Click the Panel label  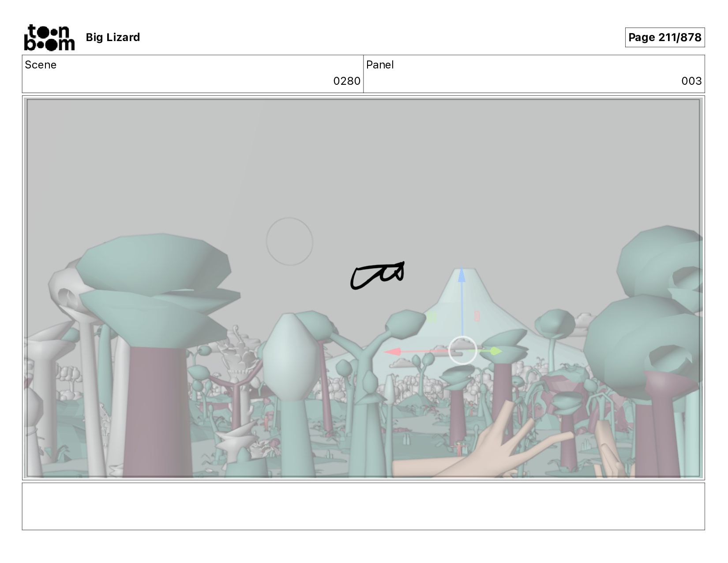(380, 65)
